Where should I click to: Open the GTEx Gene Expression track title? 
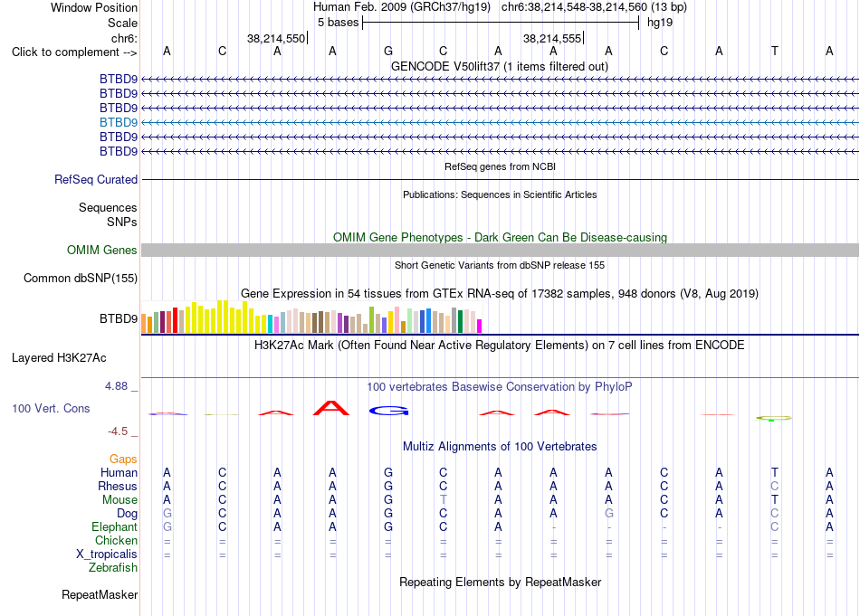[500, 294]
